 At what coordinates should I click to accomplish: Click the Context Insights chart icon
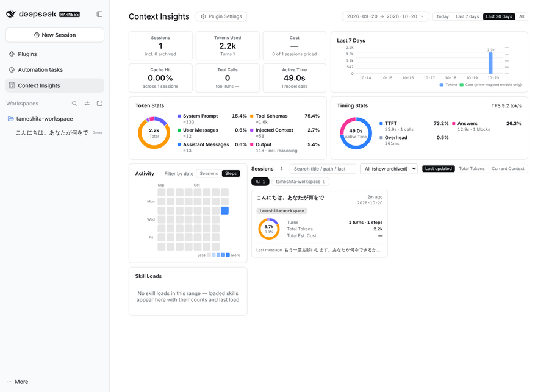pos(12,85)
